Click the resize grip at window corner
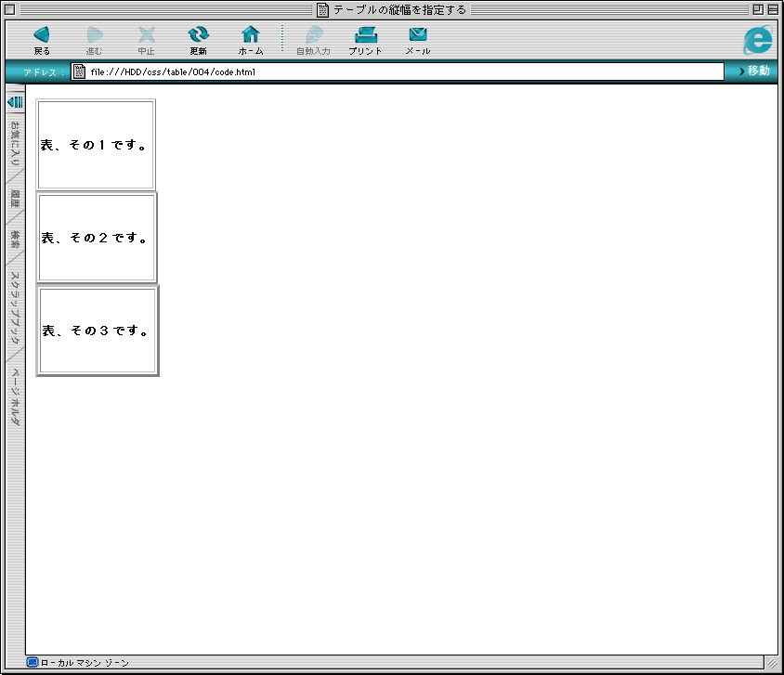Screen dimensions: 784x675 click(773, 664)
